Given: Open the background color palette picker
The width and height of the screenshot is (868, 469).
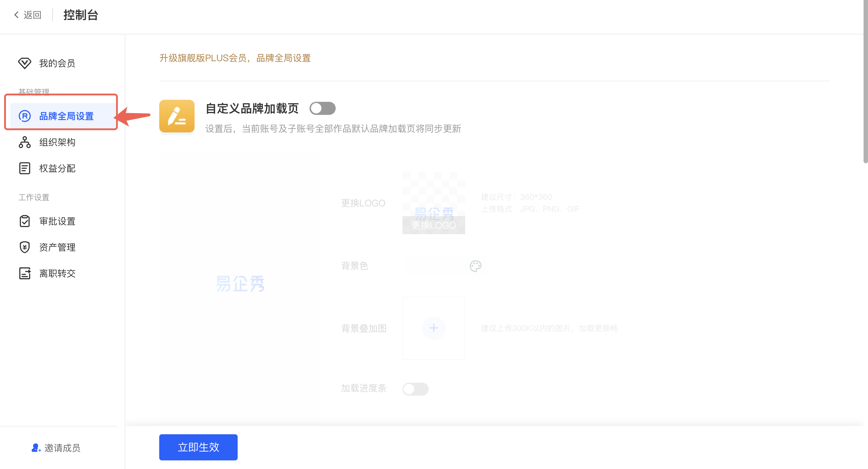Looking at the screenshot, I should click(475, 266).
